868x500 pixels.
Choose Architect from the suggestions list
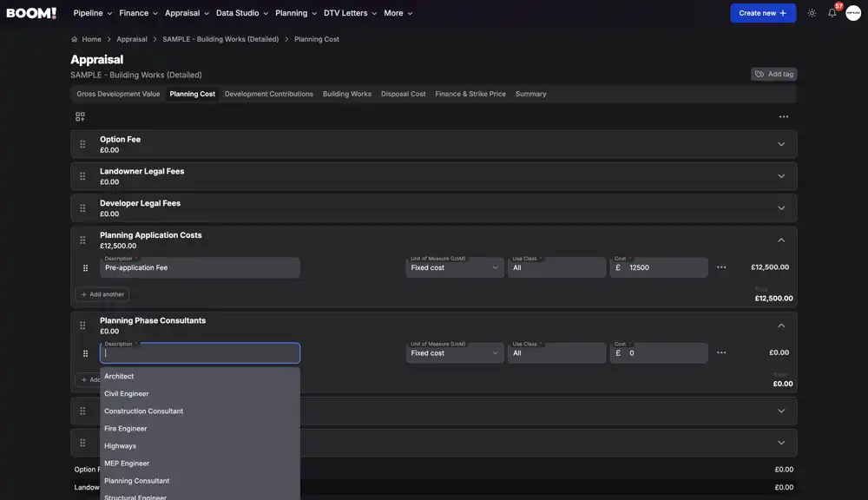(200, 376)
